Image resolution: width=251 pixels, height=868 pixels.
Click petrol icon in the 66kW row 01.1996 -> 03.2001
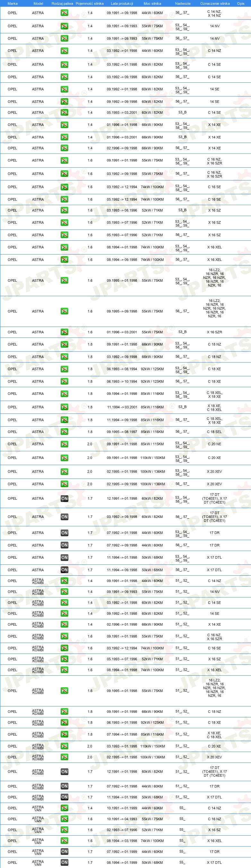point(65,137)
